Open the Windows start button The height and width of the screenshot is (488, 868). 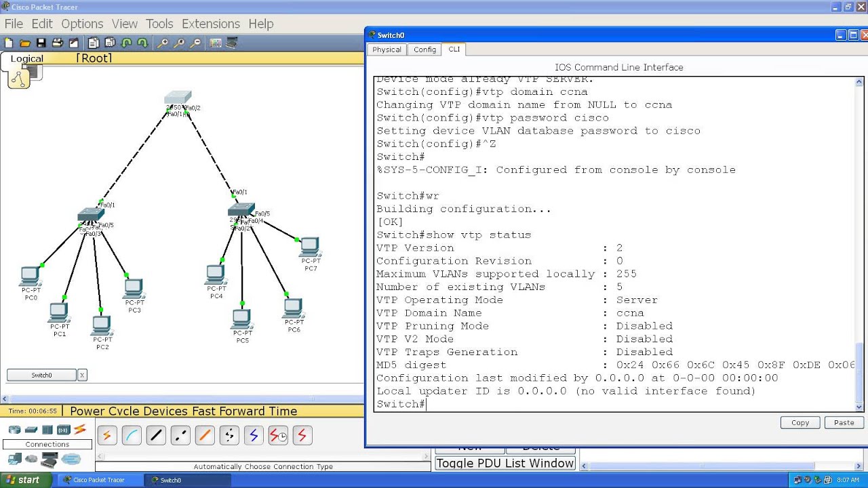24,480
